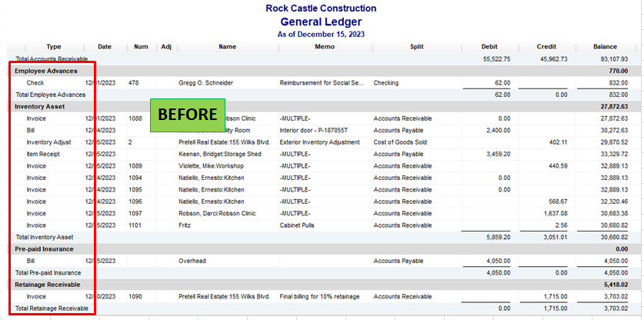Click the 93,107.93 balance value

pyautogui.click(x=615, y=59)
